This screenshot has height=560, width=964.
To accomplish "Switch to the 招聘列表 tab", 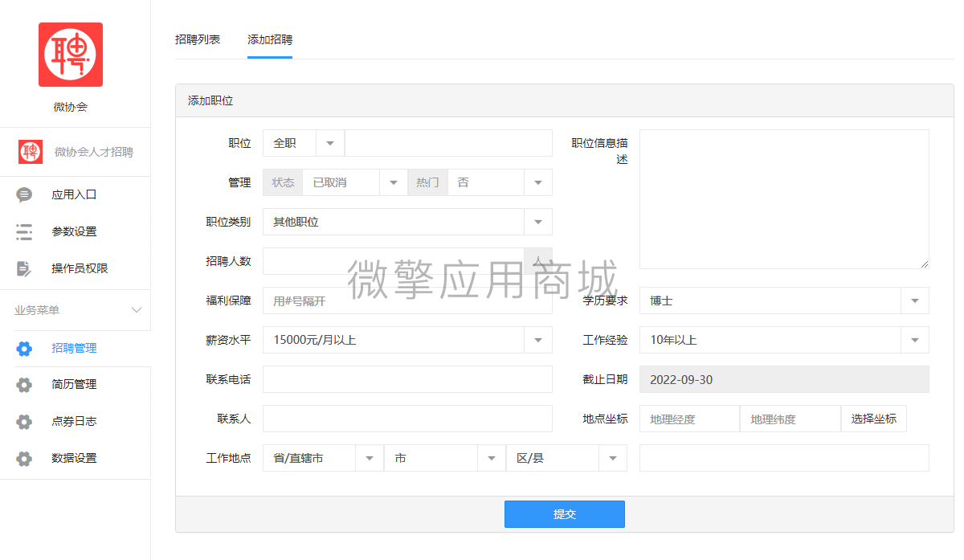I will pyautogui.click(x=198, y=39).
